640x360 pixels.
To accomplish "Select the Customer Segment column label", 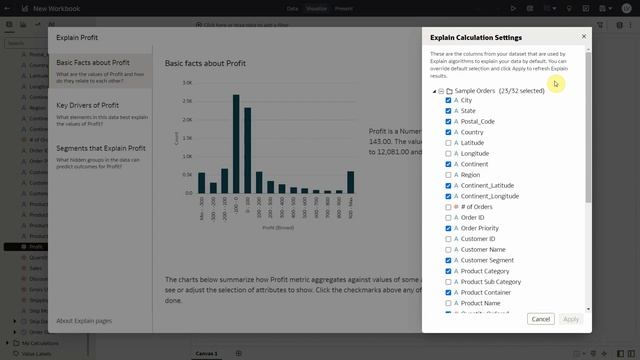I will [487, 260].
